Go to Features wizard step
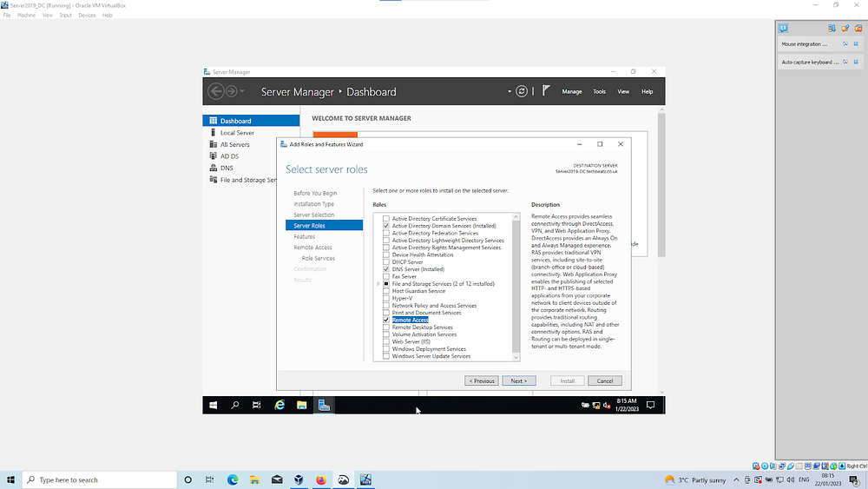 (304, 236)
